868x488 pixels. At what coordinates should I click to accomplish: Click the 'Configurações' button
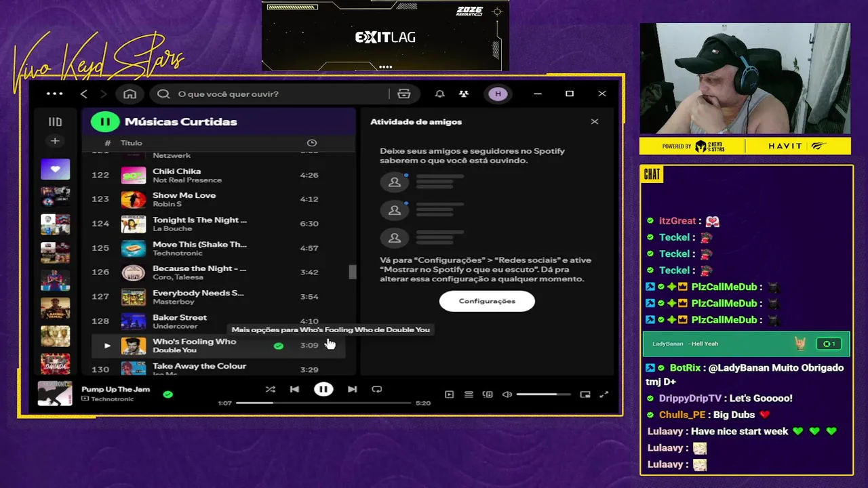(x=487, y=301)
